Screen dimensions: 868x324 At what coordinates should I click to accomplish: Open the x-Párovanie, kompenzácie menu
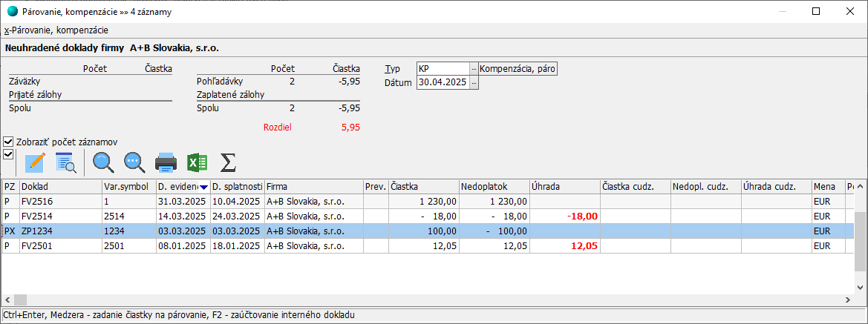(56, 30)
